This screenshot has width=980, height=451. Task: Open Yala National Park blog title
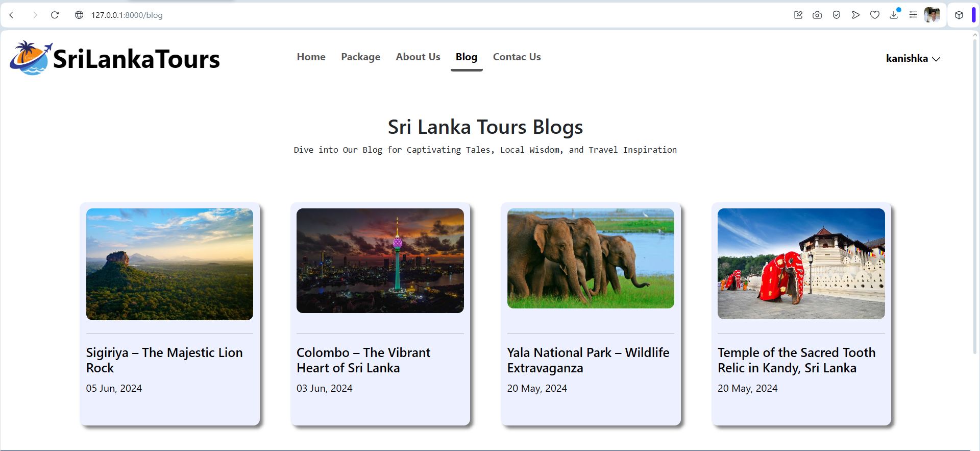pyautogui.click(x=588, y=360)
